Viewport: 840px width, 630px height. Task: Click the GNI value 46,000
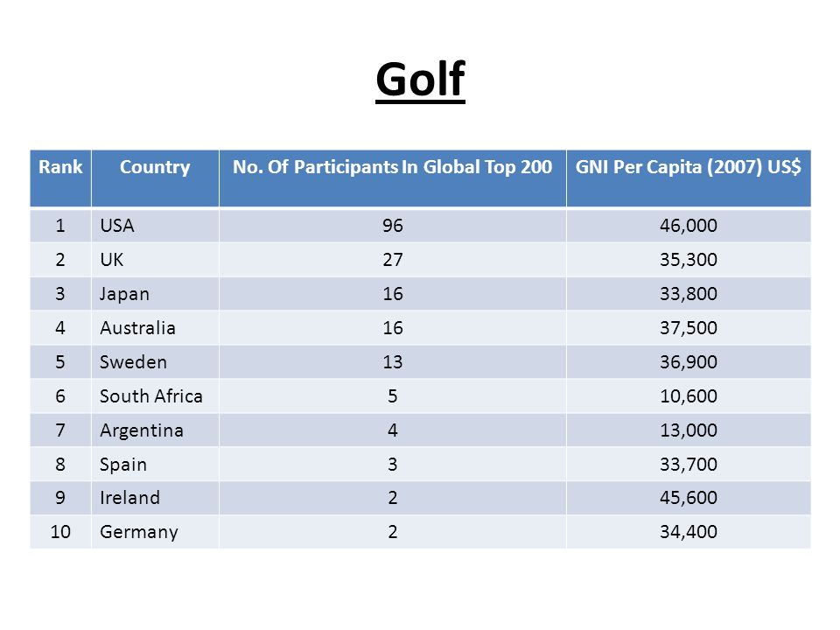point(689,226)
